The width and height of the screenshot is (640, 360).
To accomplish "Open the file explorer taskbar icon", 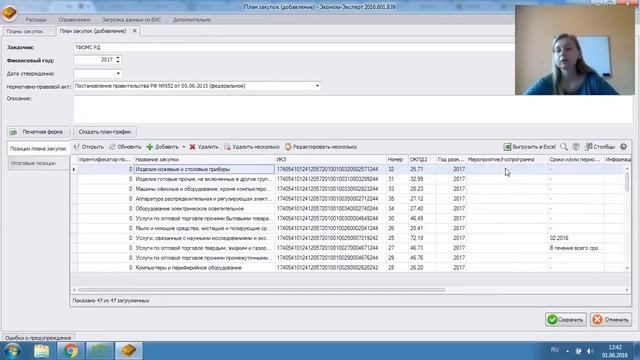I will click(x=42, y=351).
